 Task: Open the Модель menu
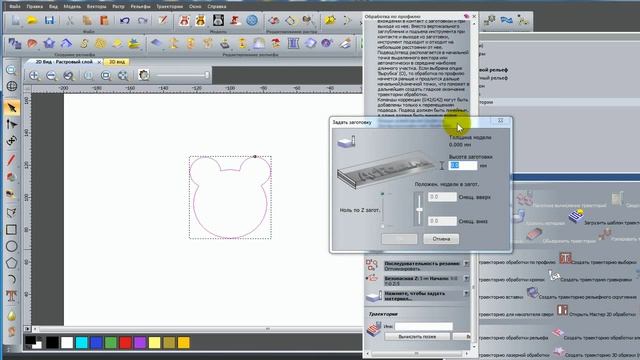[72, 7]
